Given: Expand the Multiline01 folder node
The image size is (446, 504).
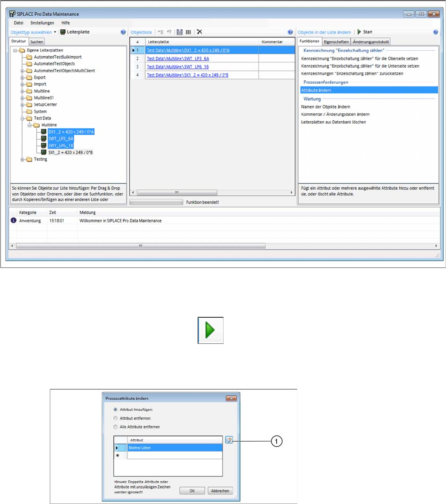Looking at the screenshot, I should tap(22, 98).
